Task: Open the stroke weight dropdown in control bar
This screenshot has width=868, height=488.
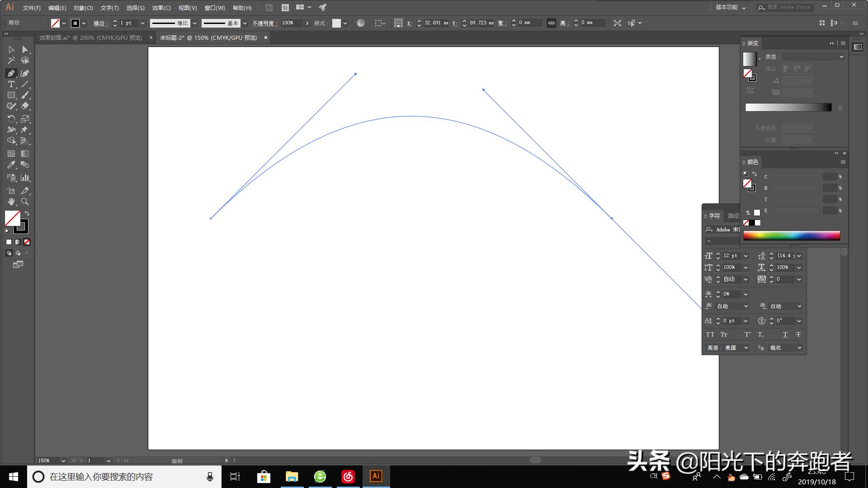Action: coord(142,23)
